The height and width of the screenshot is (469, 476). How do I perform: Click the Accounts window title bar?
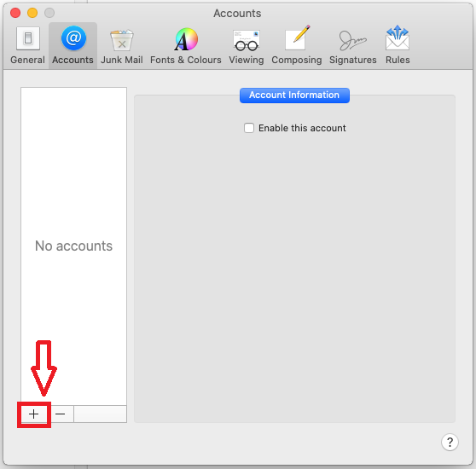pyautogui.click(x=237, y=14)
